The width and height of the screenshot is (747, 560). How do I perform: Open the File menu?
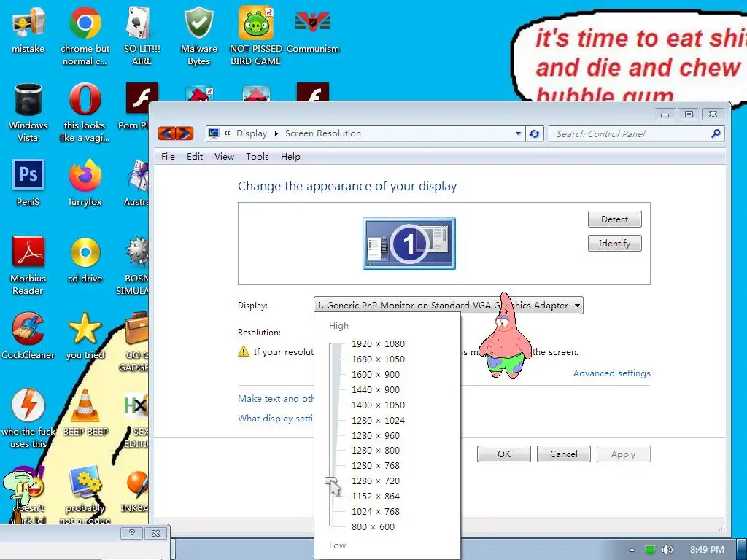(169, 157)
